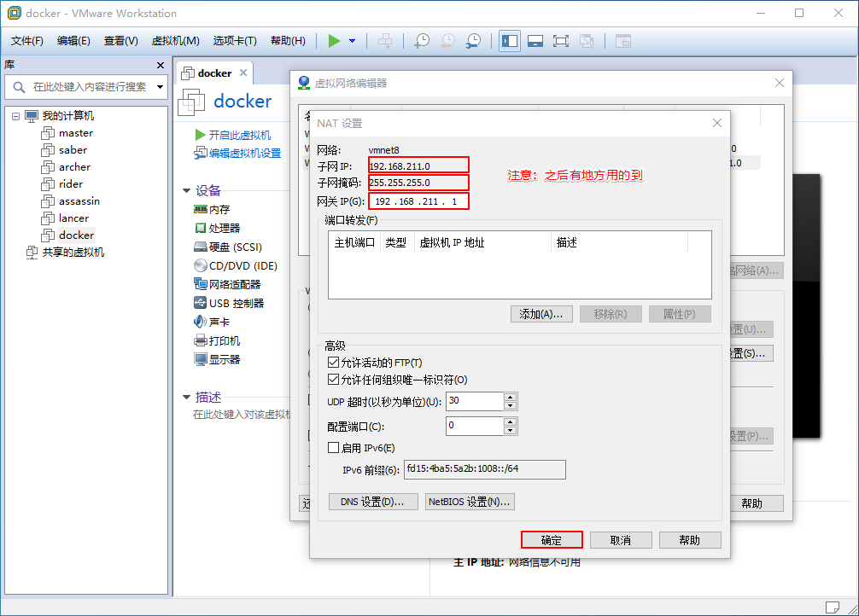Click the 确定 button in NAT settings
The width and height of the screenshot is (859, 616).
click(x=552, y=540)
